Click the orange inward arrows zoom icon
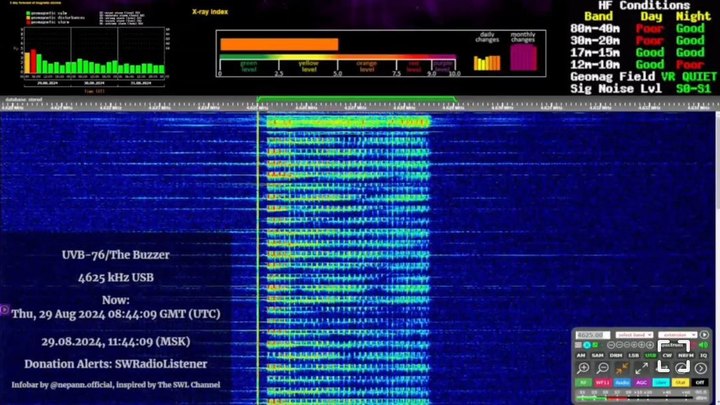This screenshot has height=405, width=720. pos(622,368)
